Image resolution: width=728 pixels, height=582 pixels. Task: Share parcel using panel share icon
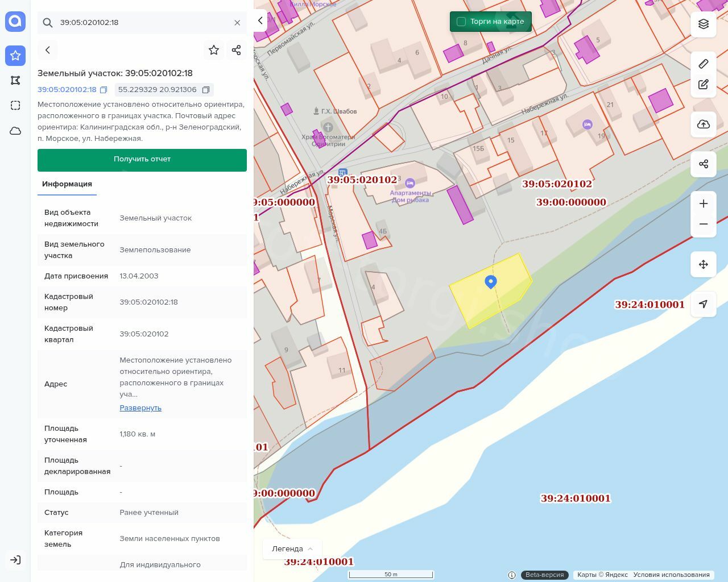(x=237, y=50)
